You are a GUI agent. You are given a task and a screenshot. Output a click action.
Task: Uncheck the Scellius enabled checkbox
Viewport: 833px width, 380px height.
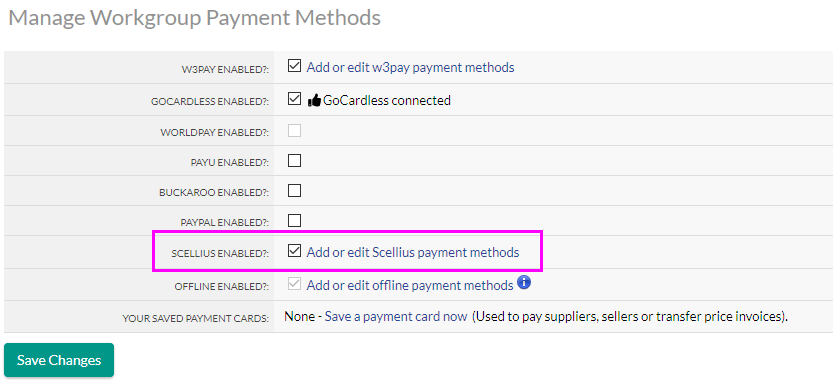[294, 251]
